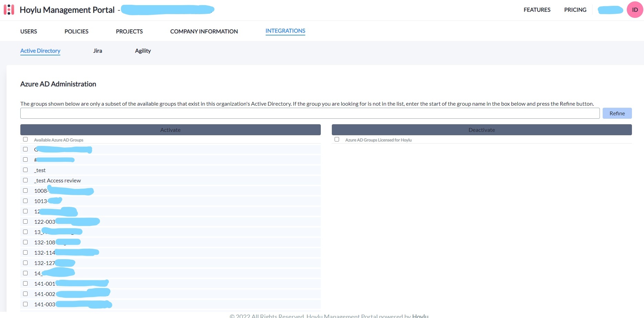Image resolution: width=644 pixels, height=318 pixels.
Task: Open the PRICING link
Action: coord(575,10)
